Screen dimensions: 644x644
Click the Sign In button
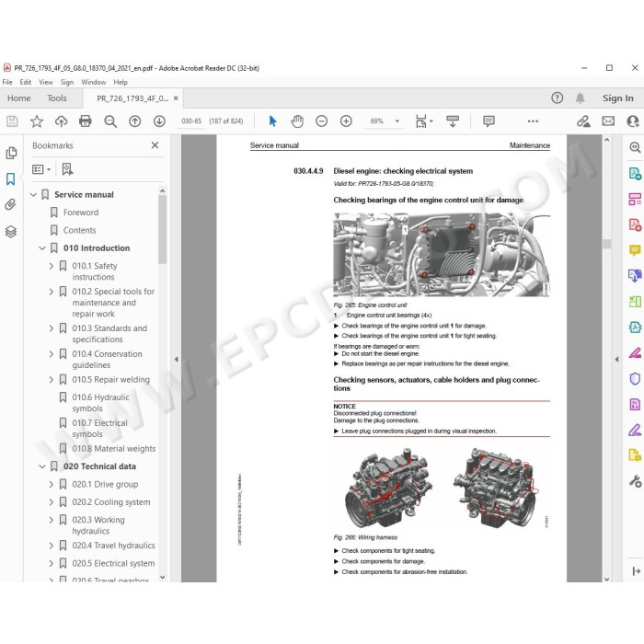617,98
